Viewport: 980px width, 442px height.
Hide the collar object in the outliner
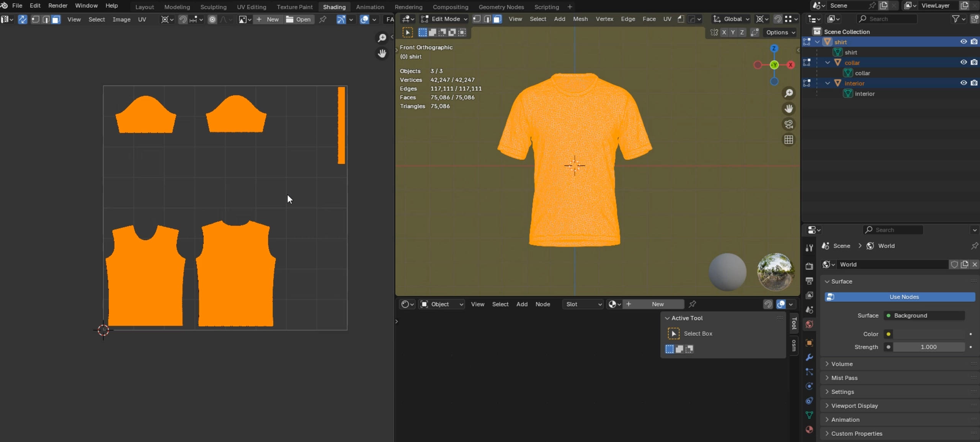(x=963, y=62)
